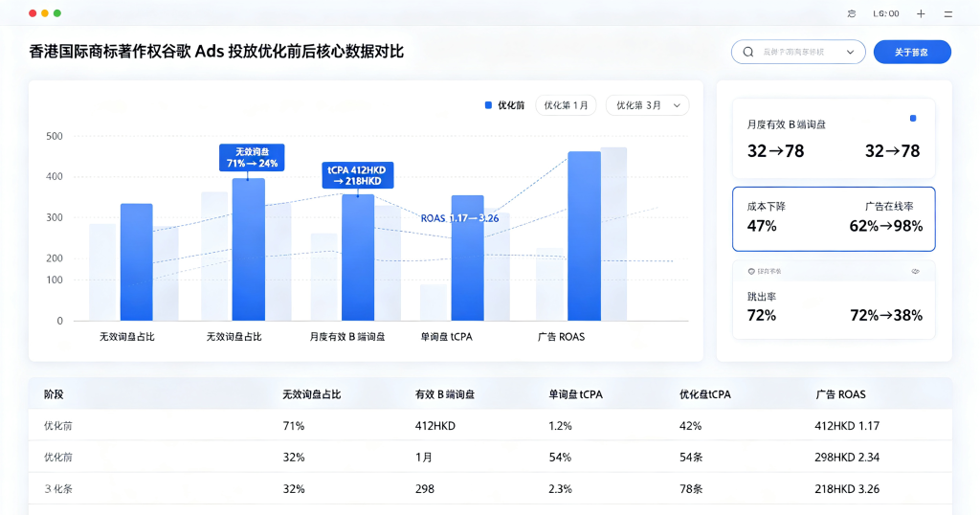Sort by the 阶段 column header
Viewport: 980px width, 515px height.
coord(54,394)
